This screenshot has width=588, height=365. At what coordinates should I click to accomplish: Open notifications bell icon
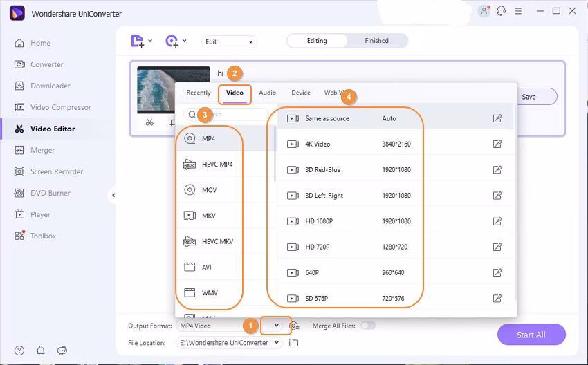[x=41, y=350]
